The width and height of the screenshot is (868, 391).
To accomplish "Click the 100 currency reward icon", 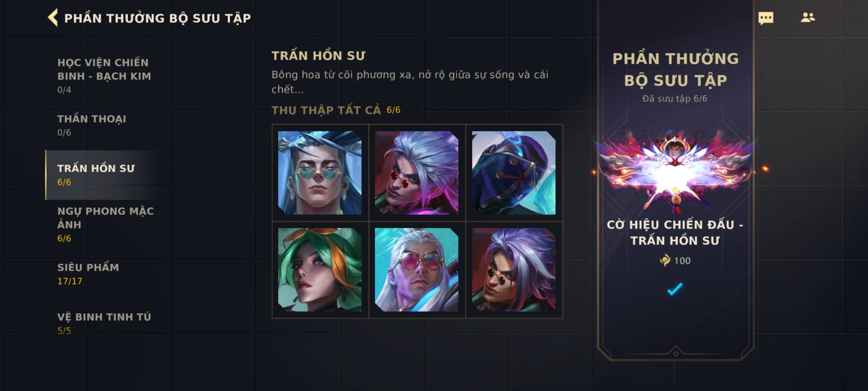I will 665,260.
